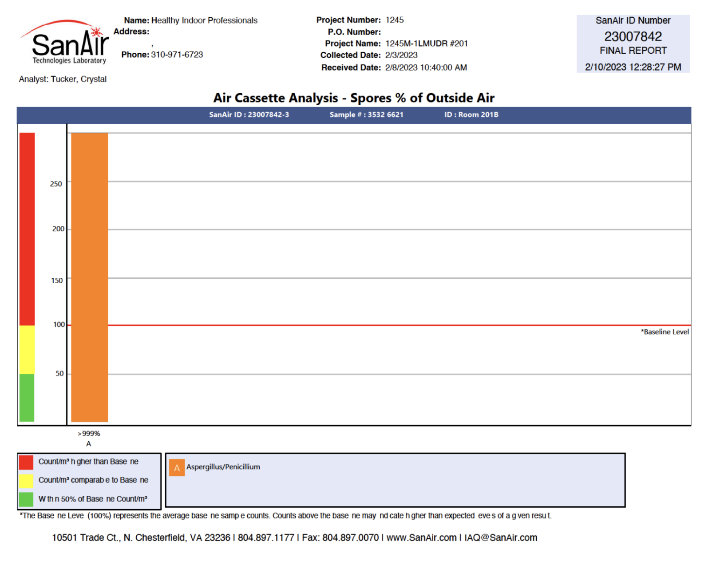Click the phone number 310-971-6723

click(x=177, y=55)
